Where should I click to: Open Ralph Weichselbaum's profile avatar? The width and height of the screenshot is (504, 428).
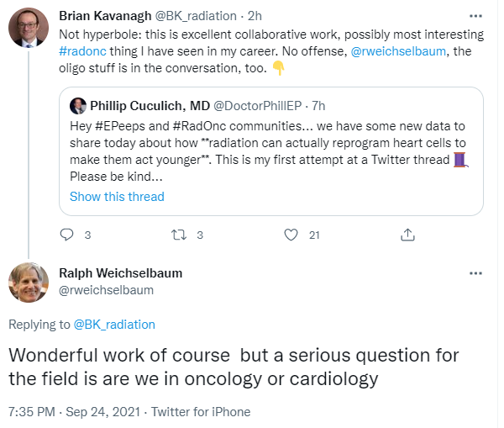click(28, 282)
